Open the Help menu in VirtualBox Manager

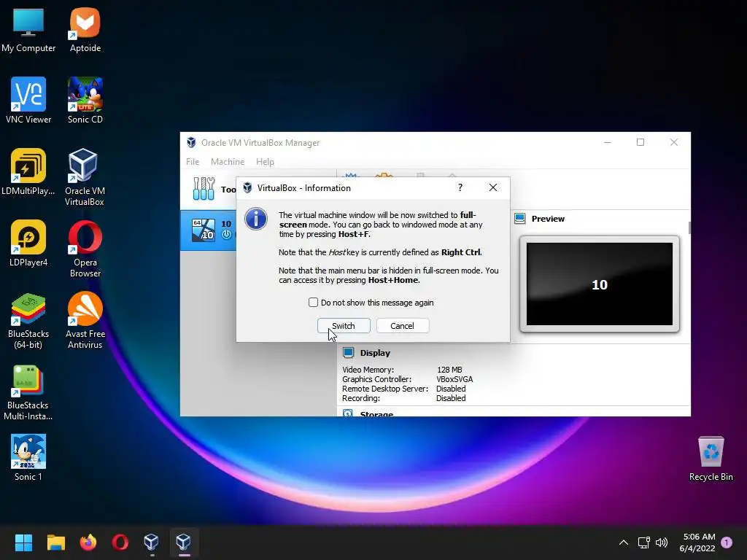pyautogui.click(x=265, y=161)
